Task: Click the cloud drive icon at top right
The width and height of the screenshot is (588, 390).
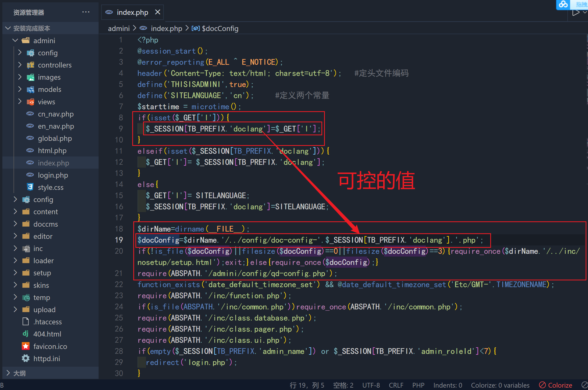Action: point(563,4)
